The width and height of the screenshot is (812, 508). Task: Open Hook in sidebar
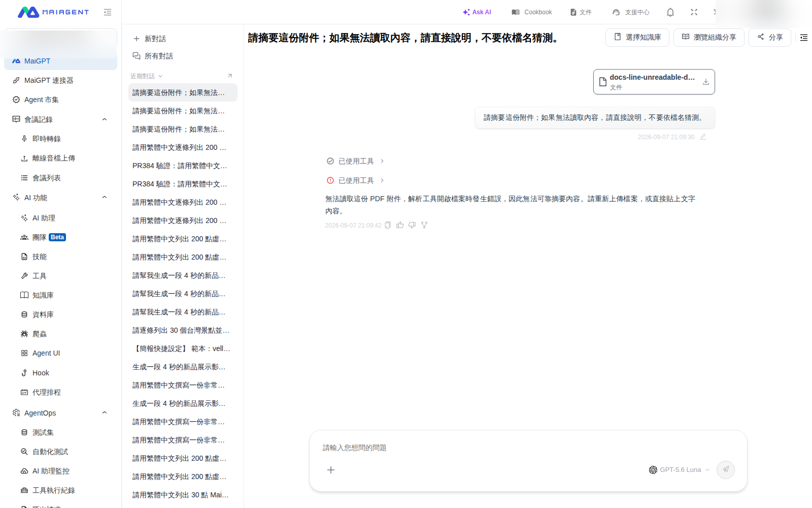pyautogui.click(x=60, y=373)
